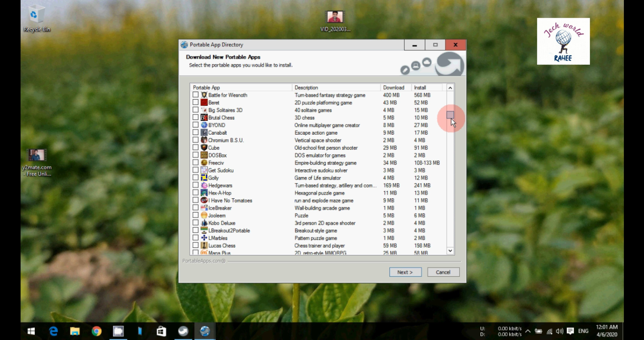Select the Get Sudoku checkbox

click(x=195, y=170)
